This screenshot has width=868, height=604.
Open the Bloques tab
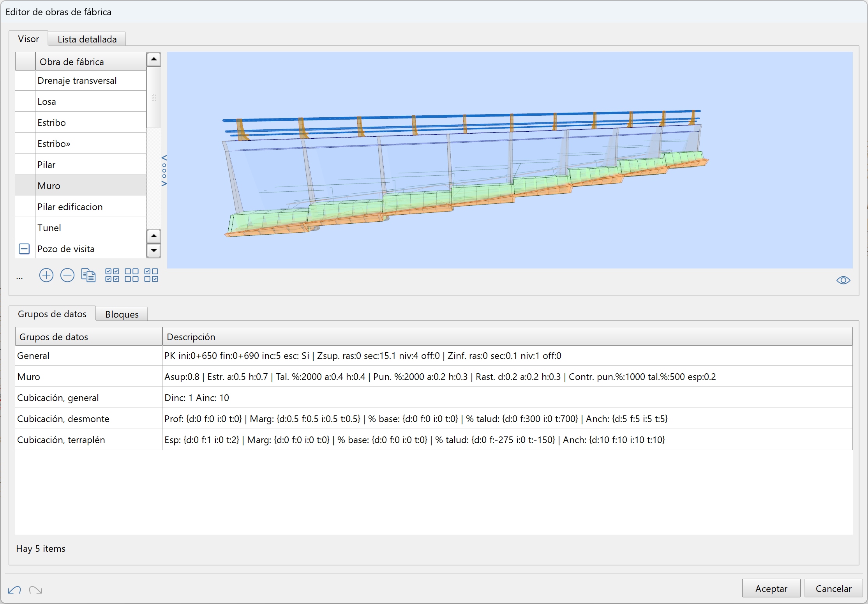[x=122, y=314]
